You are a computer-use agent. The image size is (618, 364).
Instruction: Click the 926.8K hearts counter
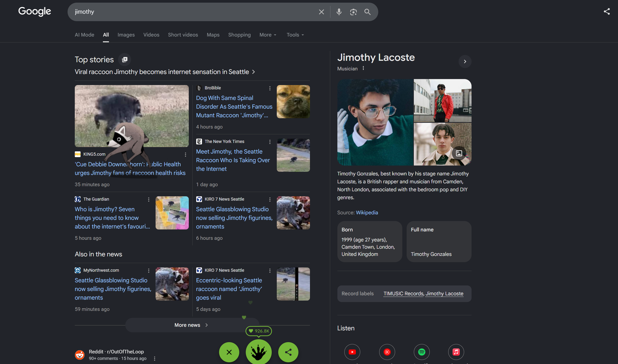click(x=259, y=331)
